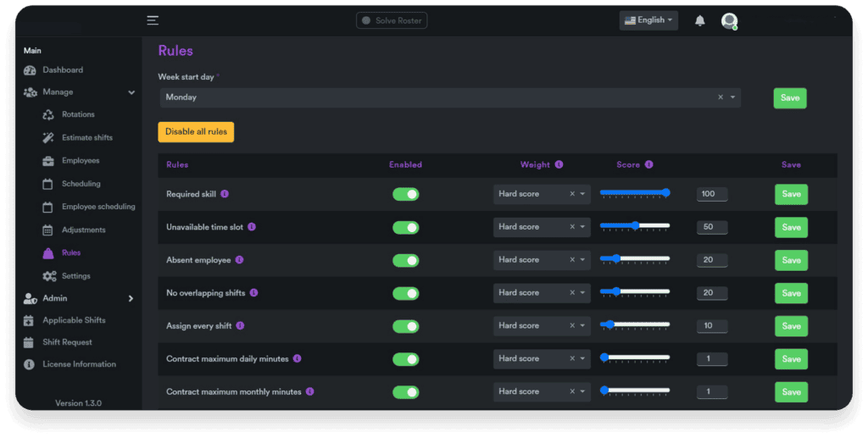Image resolution: width=868 pixels, height=438 pixels.
Task: Click the Solve Roster button
Action: click(x=392, y=20)
